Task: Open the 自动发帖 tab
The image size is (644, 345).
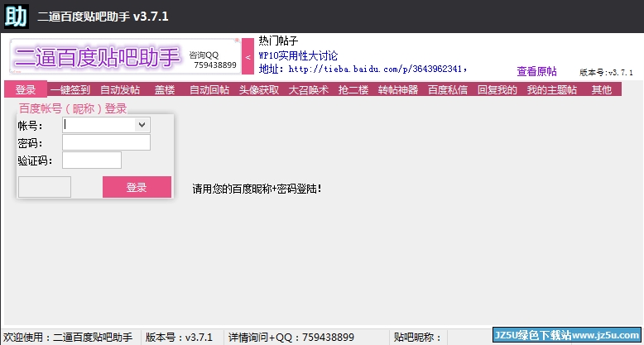Action: 120,89
